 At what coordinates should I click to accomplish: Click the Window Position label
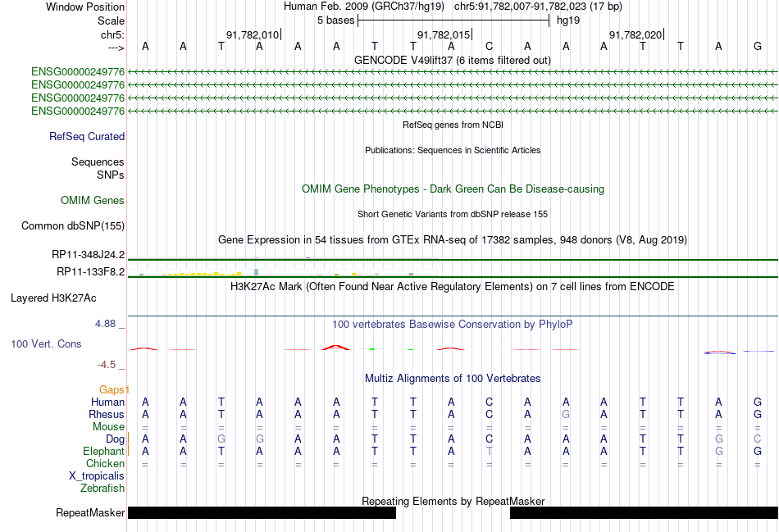[x=85, y=7]
